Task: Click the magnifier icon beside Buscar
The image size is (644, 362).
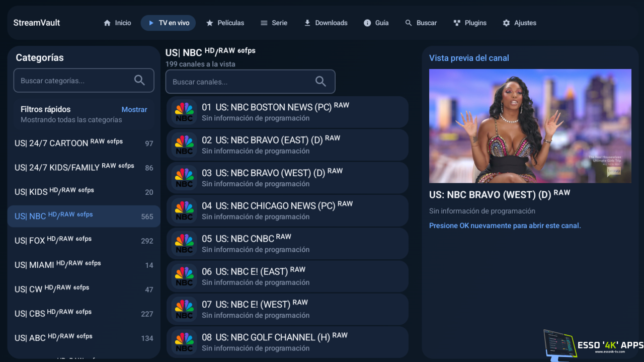Action: click(409, 23)
